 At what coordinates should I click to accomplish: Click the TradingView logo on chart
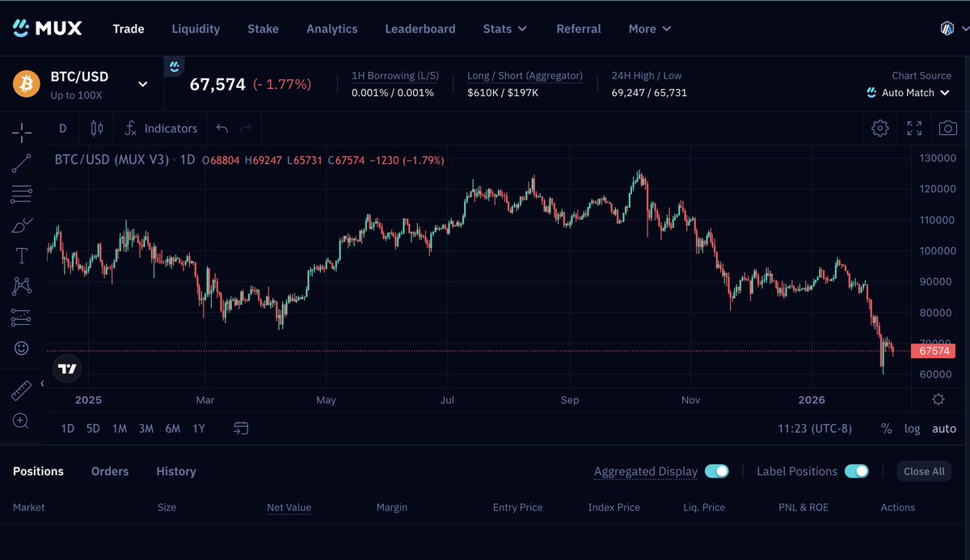click(x=67, y=369)
